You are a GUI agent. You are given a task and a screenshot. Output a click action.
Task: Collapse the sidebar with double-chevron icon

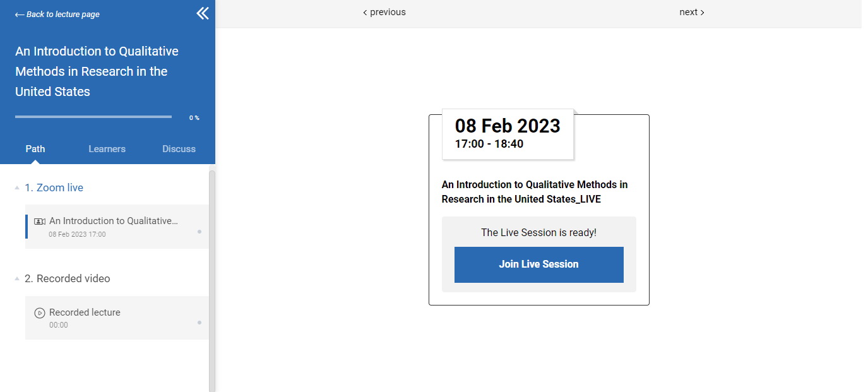click(x=202, y=13)
